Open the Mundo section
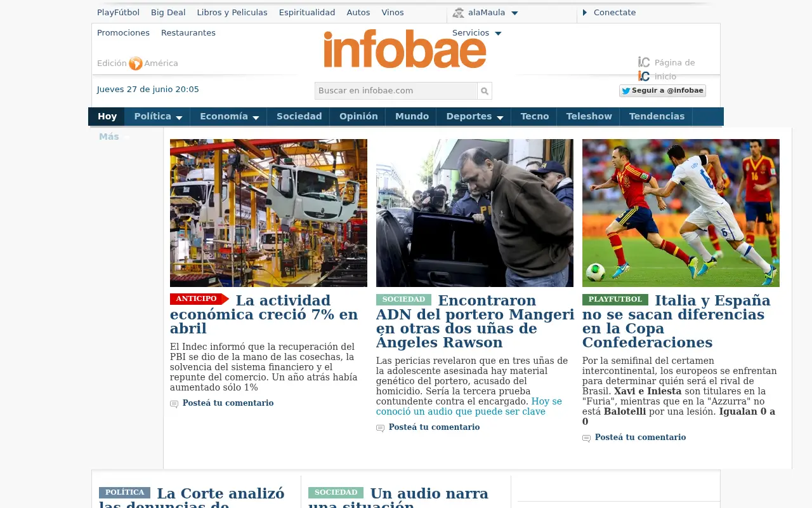This screenshot has height=508, width=812. 412,116
